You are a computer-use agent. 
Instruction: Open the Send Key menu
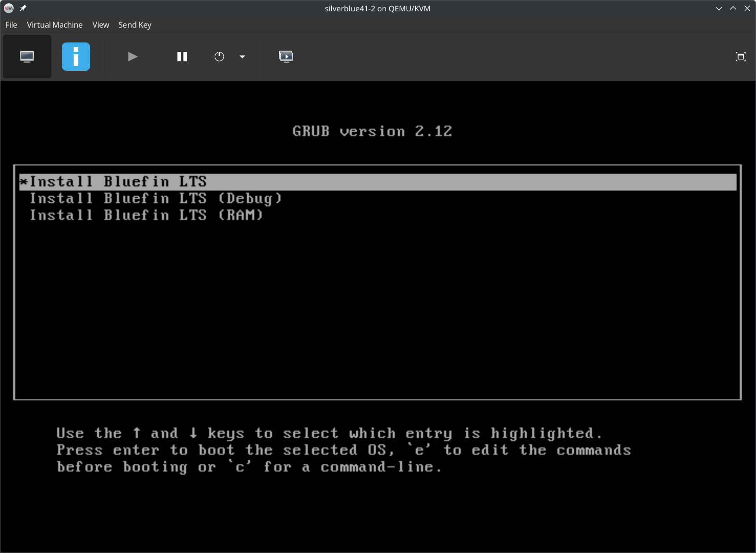[x=135, y=25]
